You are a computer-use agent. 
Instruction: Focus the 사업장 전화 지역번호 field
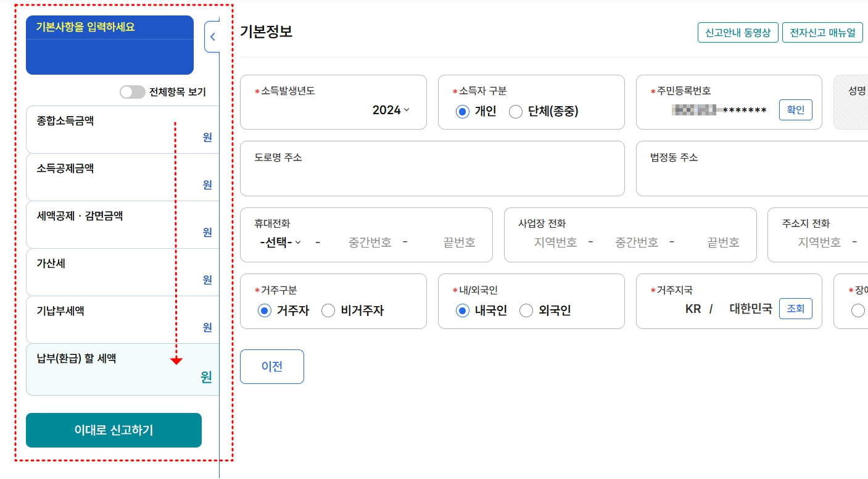point(555,242)
